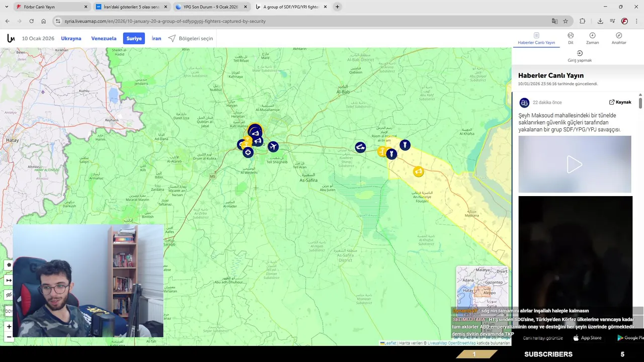Read the Şeyh Maksoud news headline
The image size is (644, 362).
click(570, 122)
